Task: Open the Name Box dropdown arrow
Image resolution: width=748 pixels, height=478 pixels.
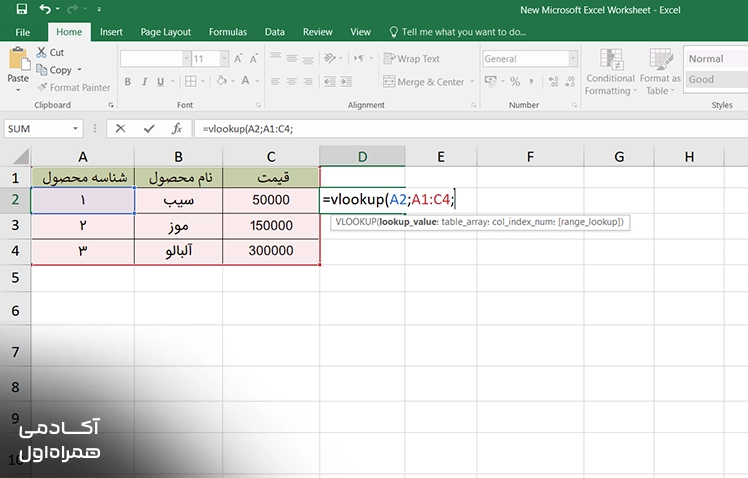Action: pyautogui.click(x=75, y=129)
